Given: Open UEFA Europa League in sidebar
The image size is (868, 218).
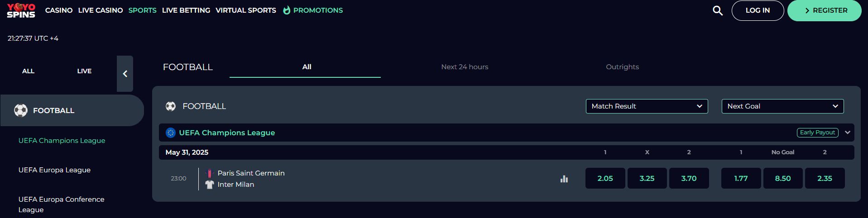Looking at the screenshot, I should pos(54,170).
